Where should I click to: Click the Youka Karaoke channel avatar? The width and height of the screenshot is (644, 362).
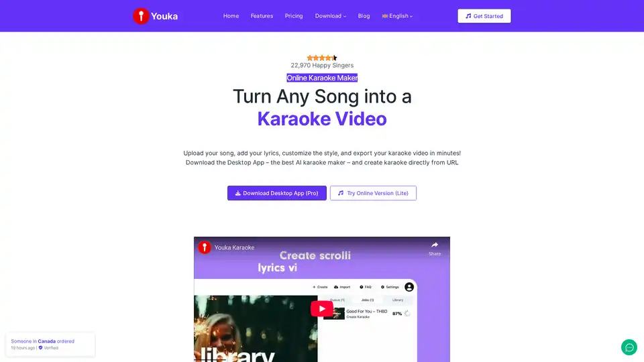click(205, 247)
